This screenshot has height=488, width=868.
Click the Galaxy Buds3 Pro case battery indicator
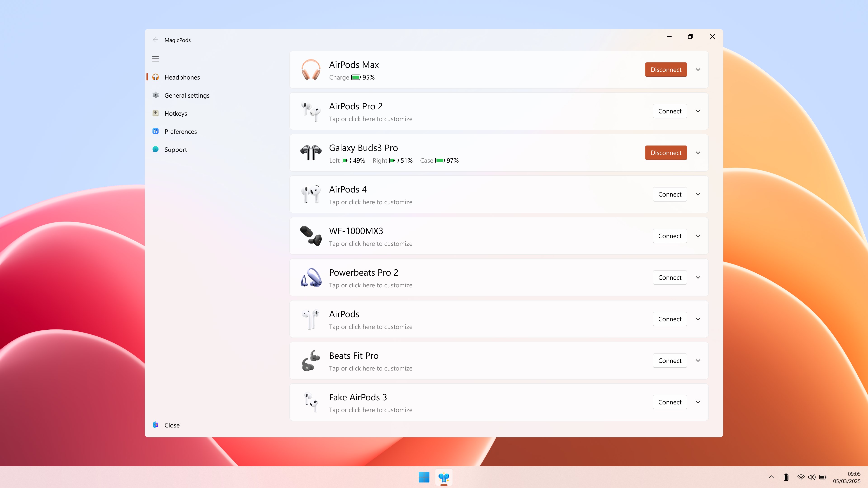(x=439, y=161)
